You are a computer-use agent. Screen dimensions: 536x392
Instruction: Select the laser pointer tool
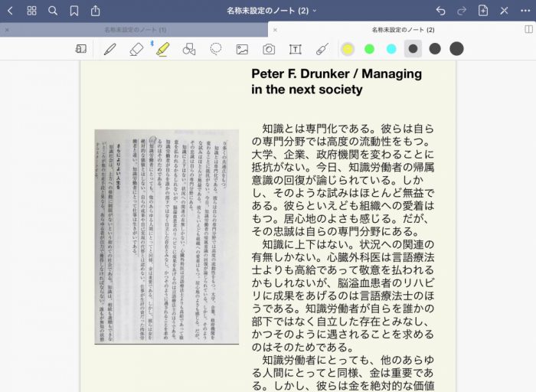322,49
